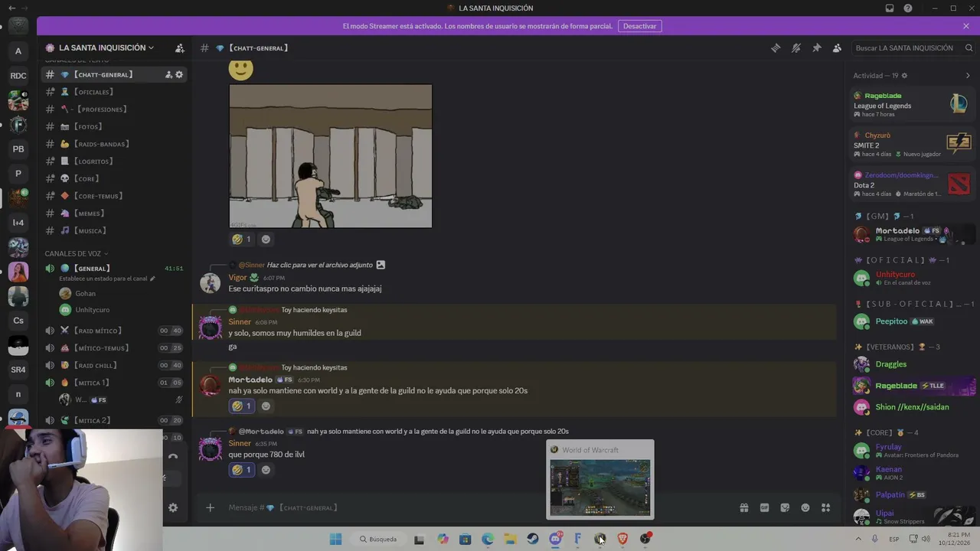Open Actividad settings gear icon

(904, 76)
